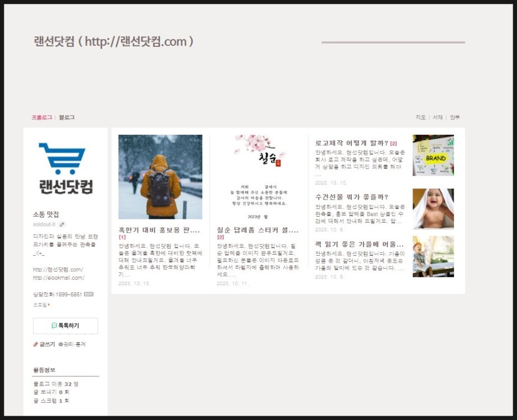517x420 pixels.
Task: Click the 활동정보 section heading
Action: 44,370
